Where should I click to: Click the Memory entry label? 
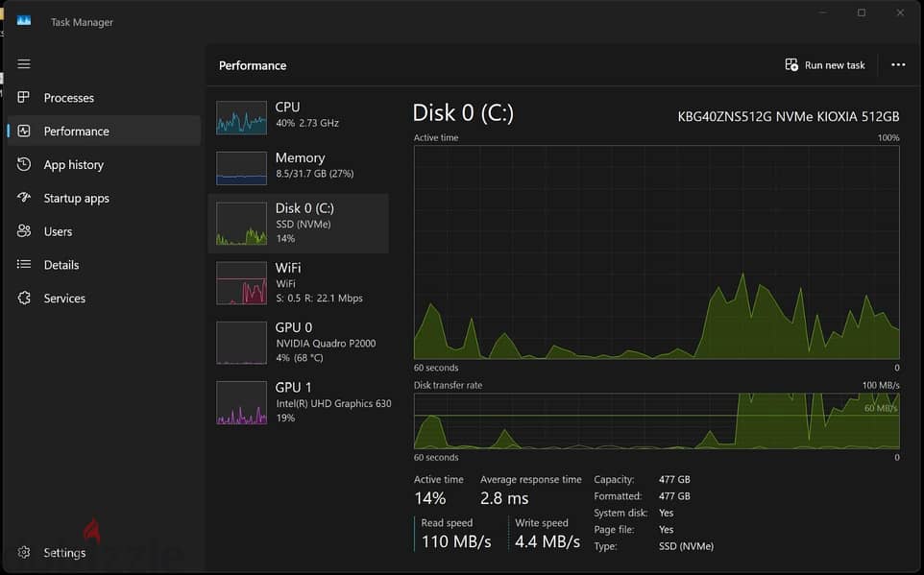[300, 157]
